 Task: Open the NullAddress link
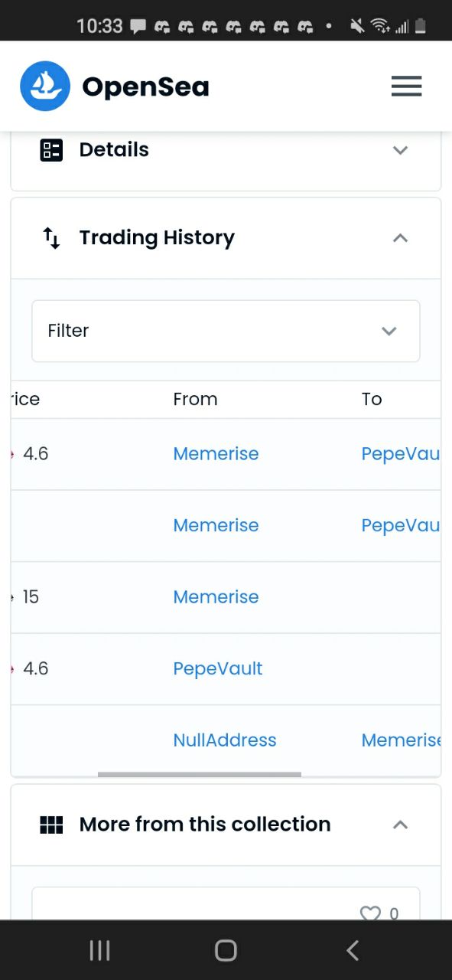(x=225, y=740)
